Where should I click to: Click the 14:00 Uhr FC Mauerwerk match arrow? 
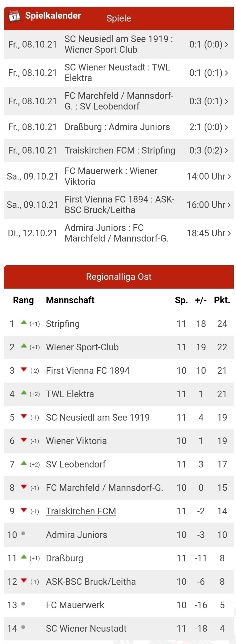tap(229, 176)
